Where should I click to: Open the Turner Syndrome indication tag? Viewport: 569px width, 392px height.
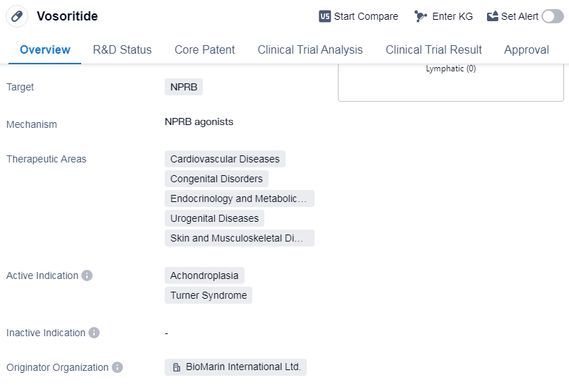coord(209,295)
